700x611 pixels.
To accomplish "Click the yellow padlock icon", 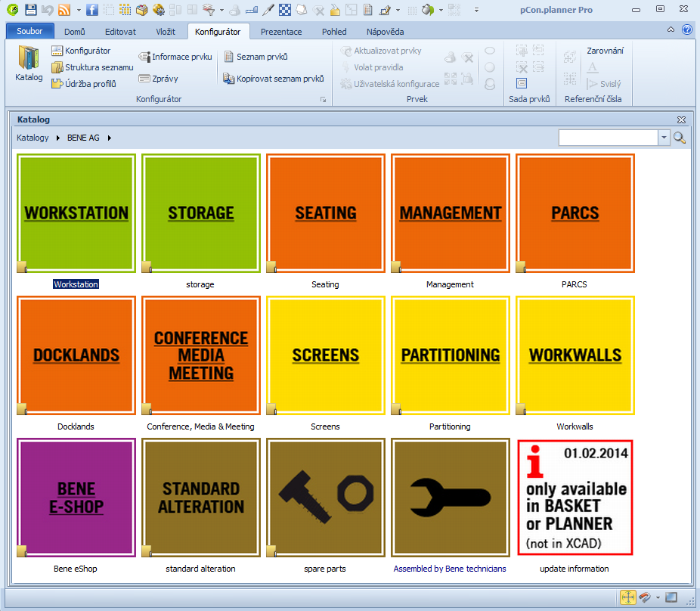I will click(335, 9).
